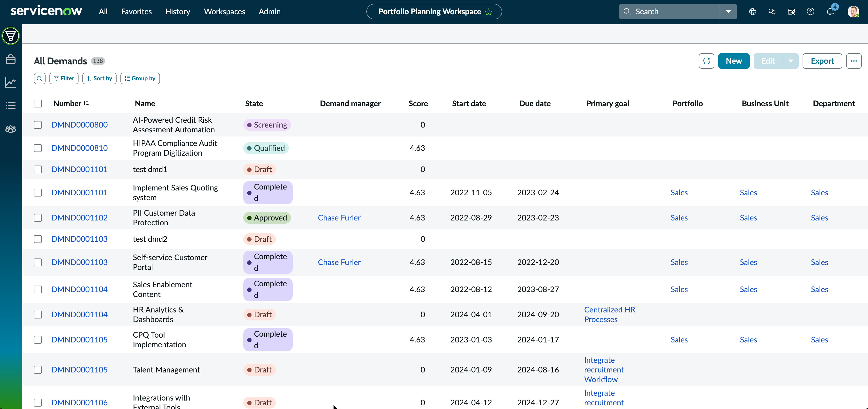Open the list view sidebar icon

(11, 106)
